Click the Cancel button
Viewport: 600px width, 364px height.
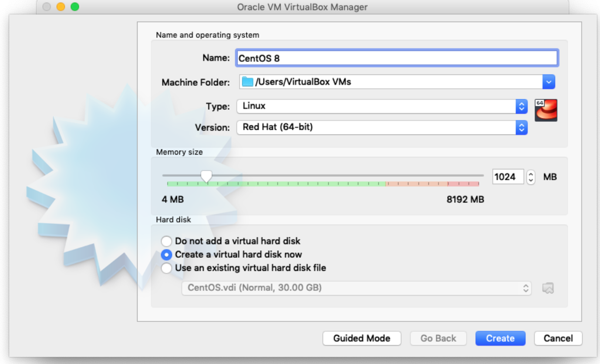click(558, 338)
